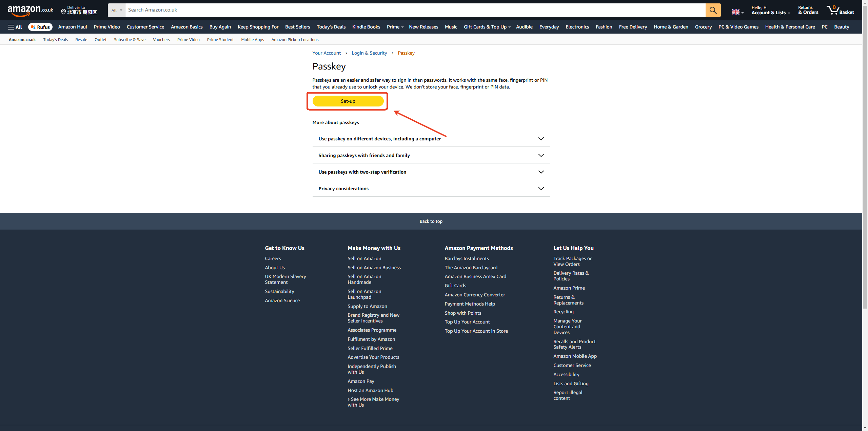868x431 pixels.
Task: Click in the Search Amazon.co.uk field
Action: pyautogui.click(x=415, y=10)
